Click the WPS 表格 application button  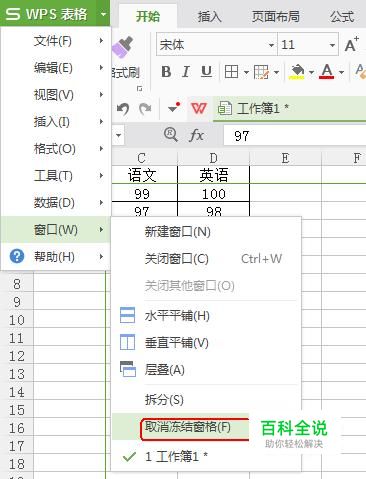pos(48,14)
